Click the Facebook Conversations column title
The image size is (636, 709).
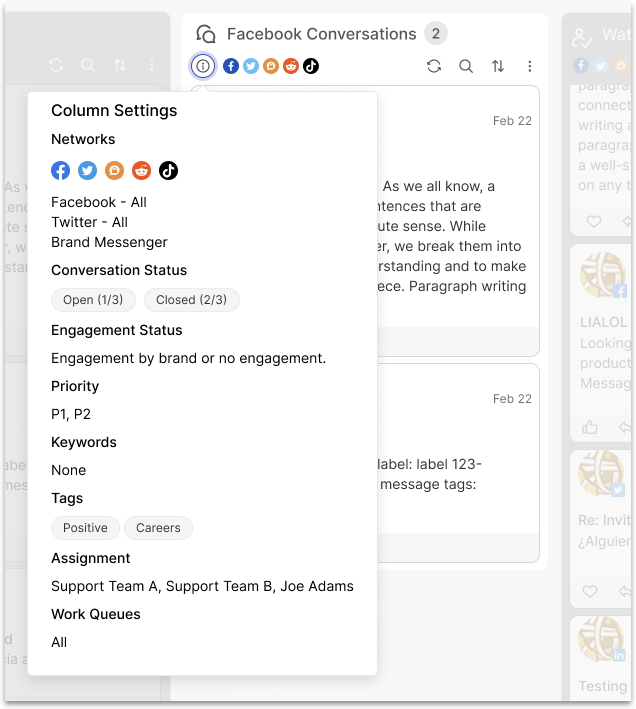coord(321,34)
